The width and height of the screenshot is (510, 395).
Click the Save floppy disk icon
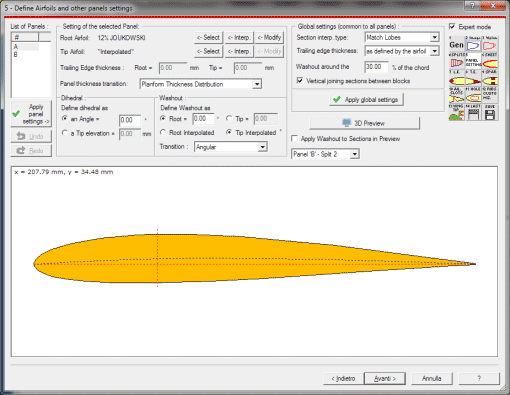[490, 113]
